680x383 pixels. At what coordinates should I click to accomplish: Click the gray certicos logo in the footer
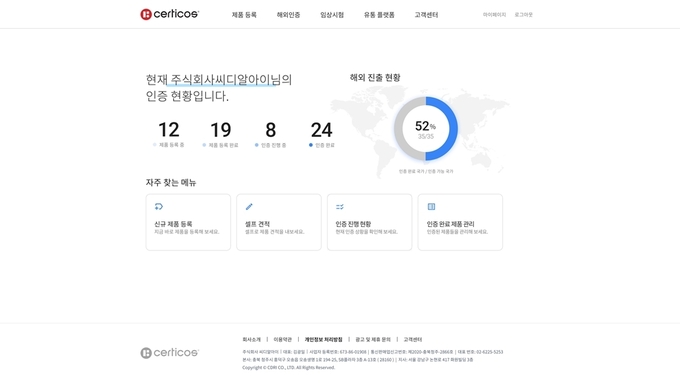point(169,353)
